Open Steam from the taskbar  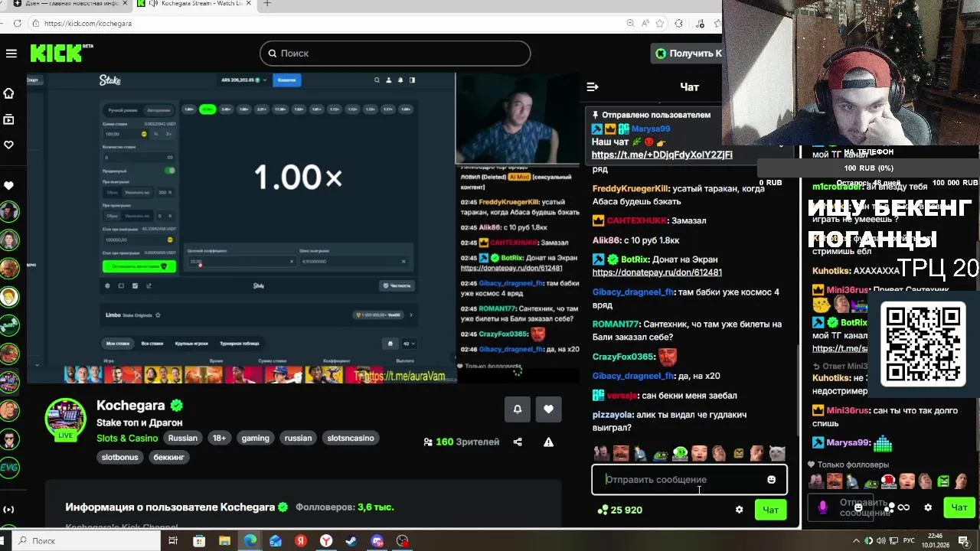(x=351, y=541)
